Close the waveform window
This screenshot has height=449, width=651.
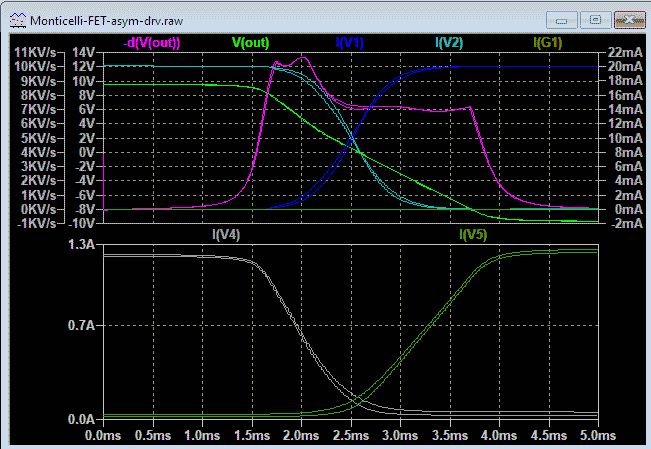[629, 20]
